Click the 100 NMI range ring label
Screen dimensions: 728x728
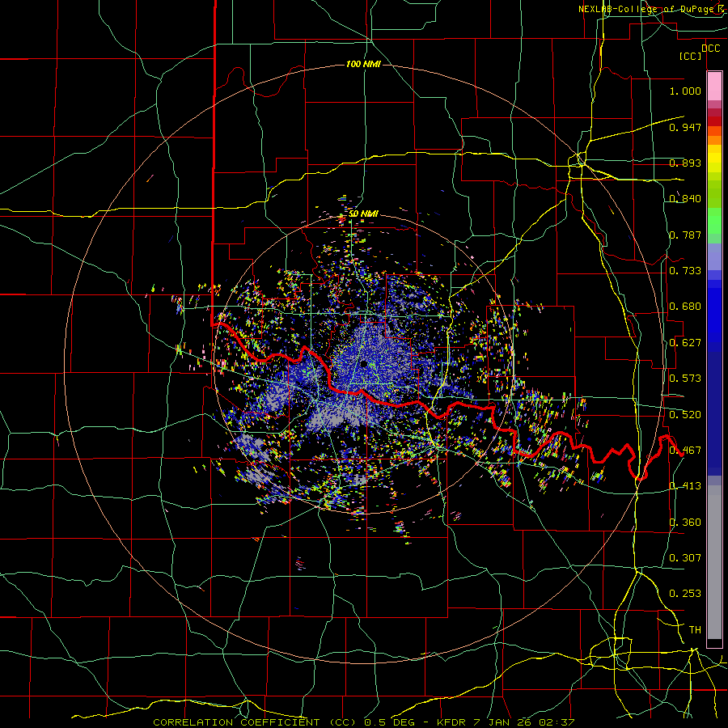point(363,64)
